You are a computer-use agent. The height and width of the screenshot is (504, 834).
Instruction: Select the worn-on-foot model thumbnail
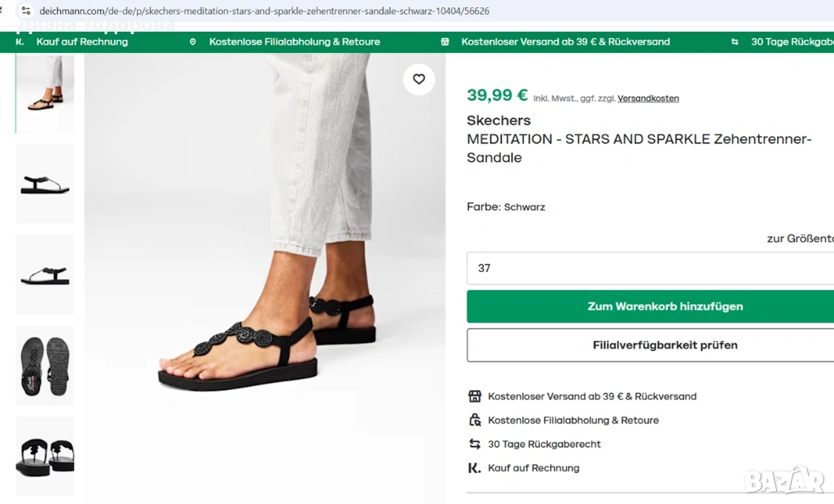pos(45,92)
